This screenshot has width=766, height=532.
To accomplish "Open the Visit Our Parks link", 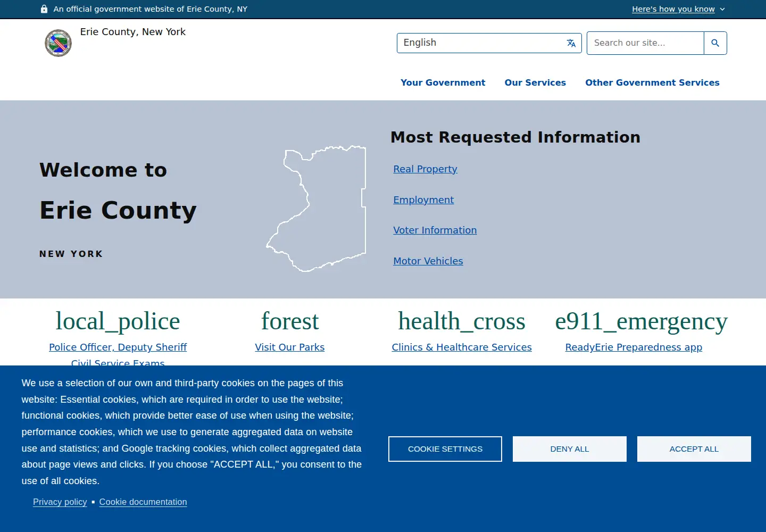I will pos(290,347).
